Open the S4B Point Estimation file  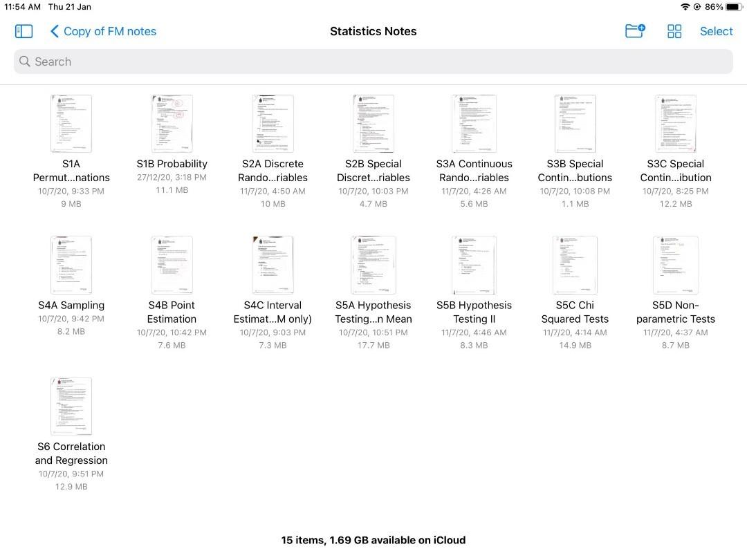click(172, 265)
